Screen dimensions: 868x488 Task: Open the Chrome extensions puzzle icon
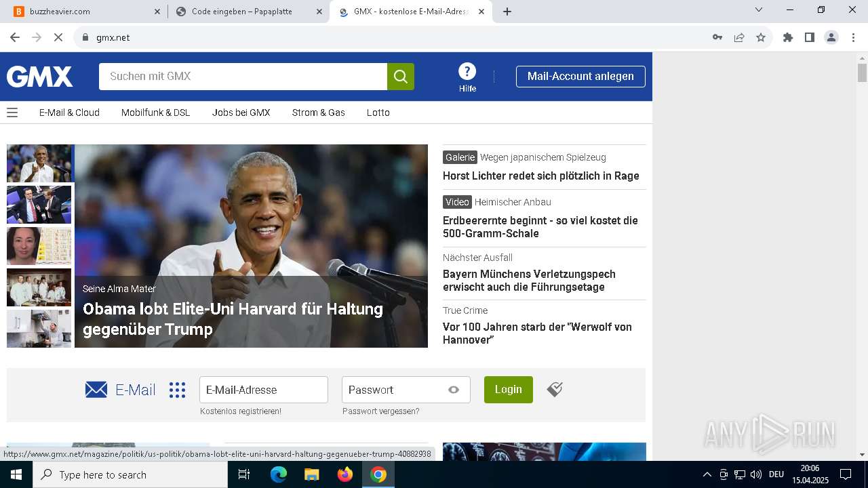[788, 37]
